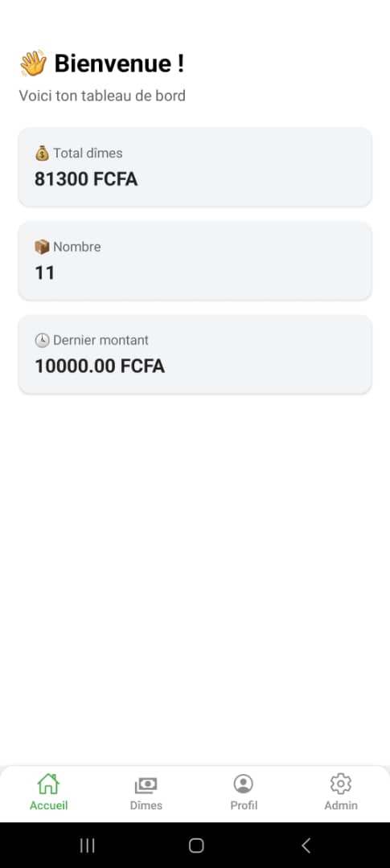Tap the money bag emoji icon

(x=42, y=154)
